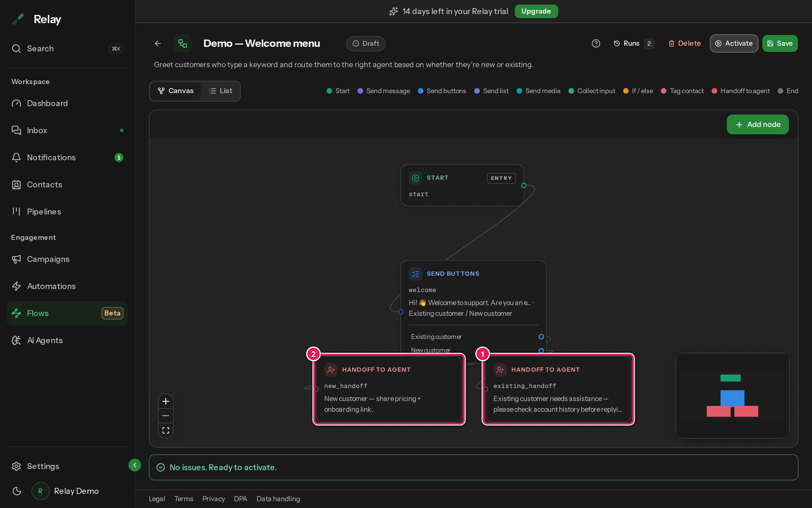Click the Draft status badge
Image resolution: width=812 pixels, height=508 pixels.
tap(365, 43)
